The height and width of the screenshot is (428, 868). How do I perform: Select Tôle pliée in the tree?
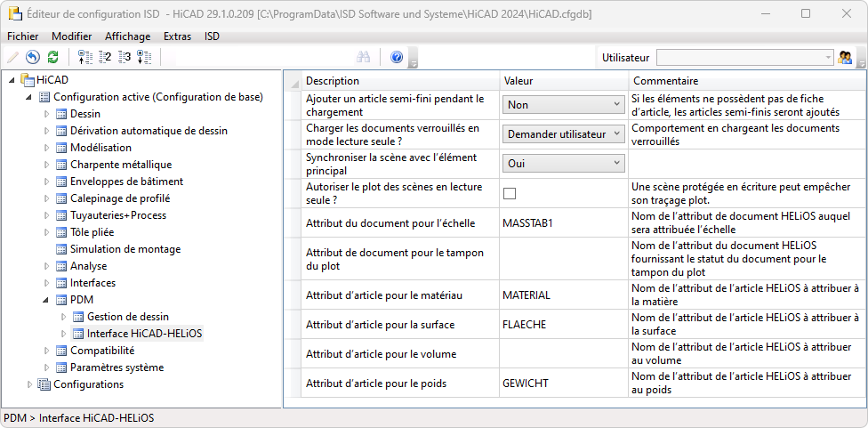[x=92, y=232]
